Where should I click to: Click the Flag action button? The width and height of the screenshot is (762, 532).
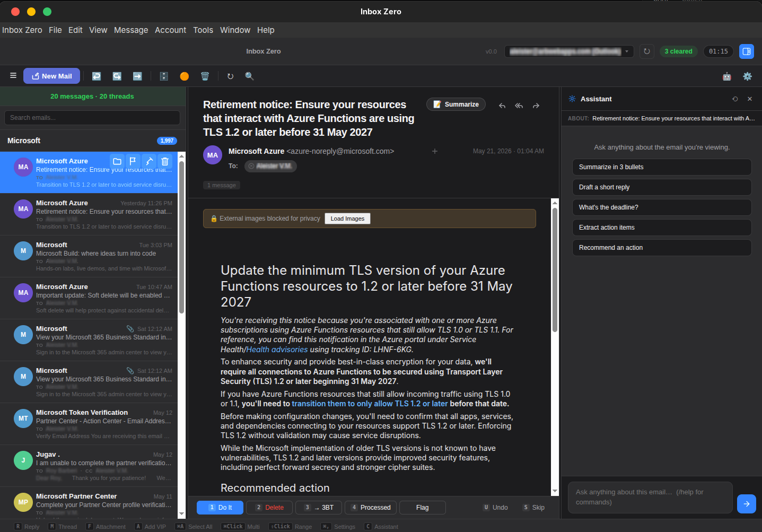[423, 508]
